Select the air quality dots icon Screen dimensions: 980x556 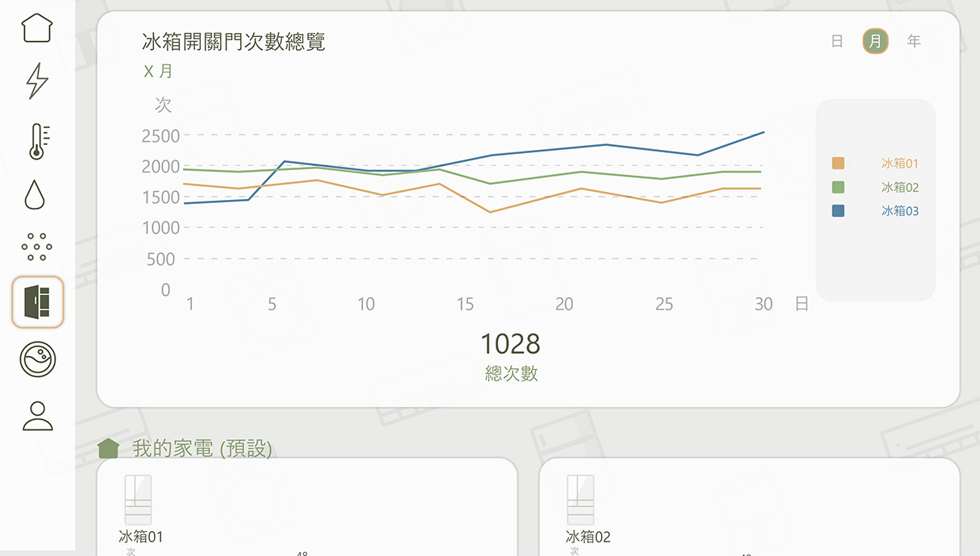(37, 247)
